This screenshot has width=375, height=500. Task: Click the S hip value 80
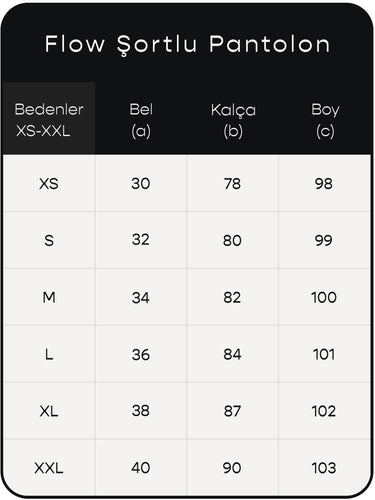232,240
